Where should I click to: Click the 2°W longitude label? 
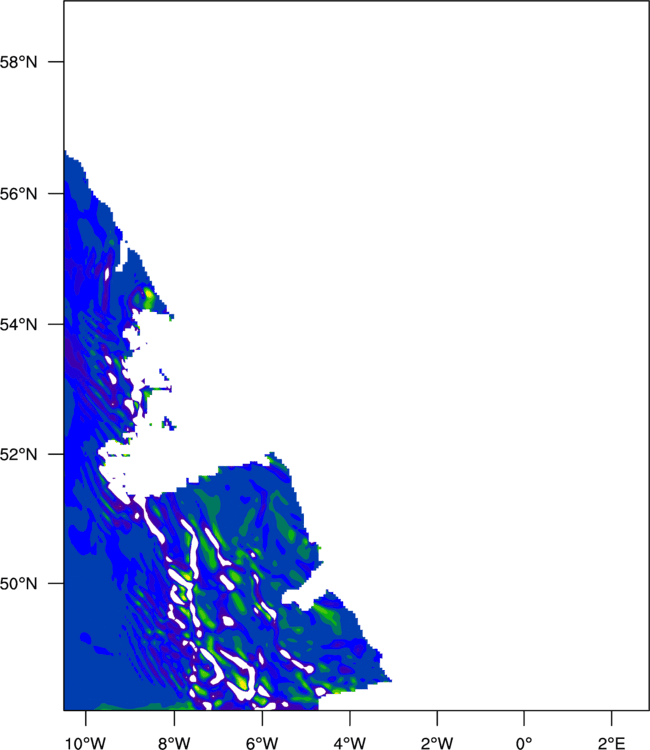coord(437,743)
